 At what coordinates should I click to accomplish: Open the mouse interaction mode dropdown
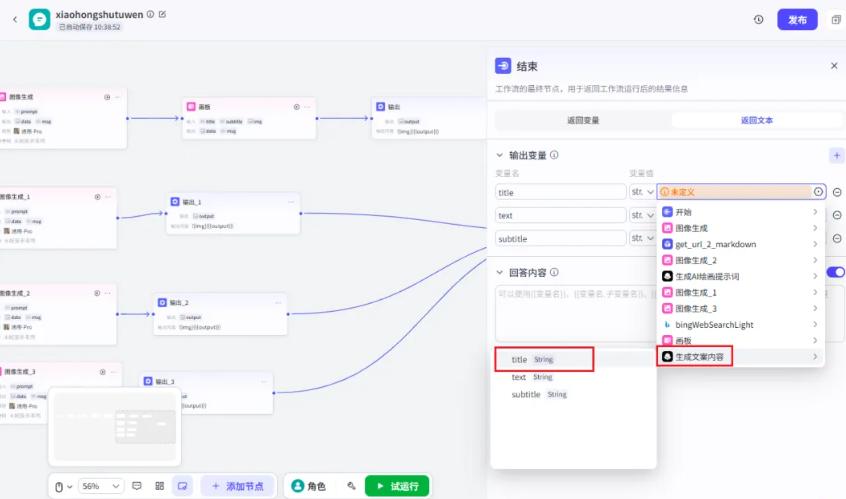(64, 487)
